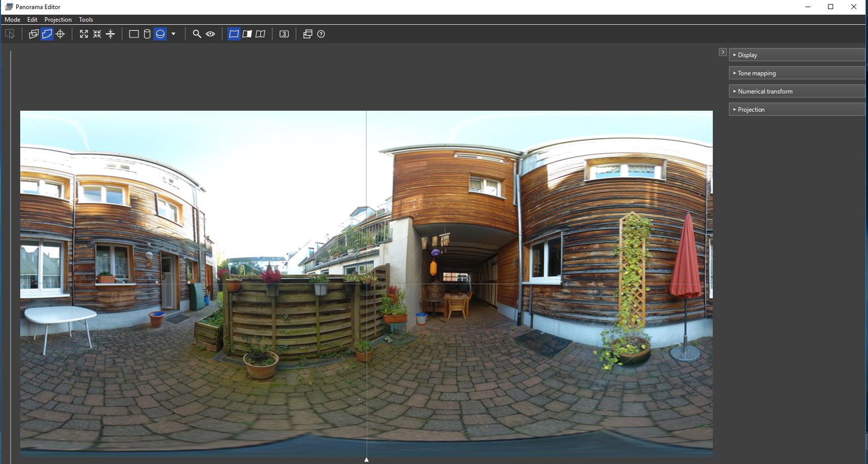Toggle the eye preview icon
Screen dimensions: 868x464
210,34
